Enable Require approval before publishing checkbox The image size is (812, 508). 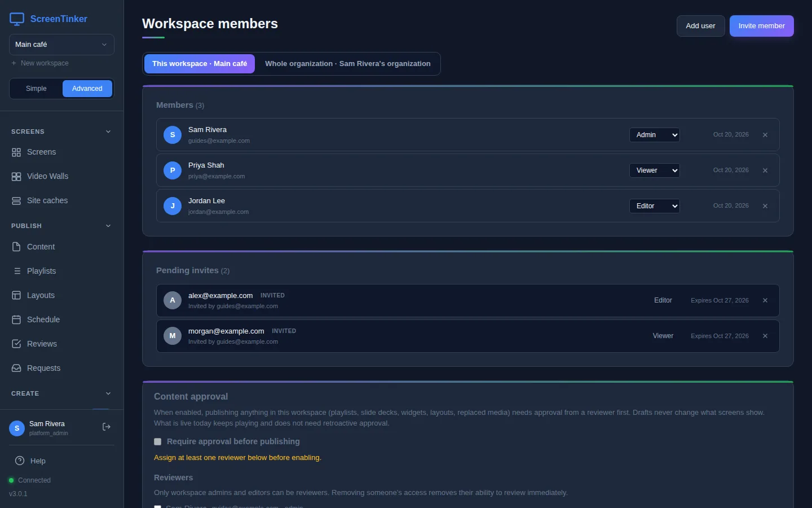pyautogui.click(x=158, y=441)
